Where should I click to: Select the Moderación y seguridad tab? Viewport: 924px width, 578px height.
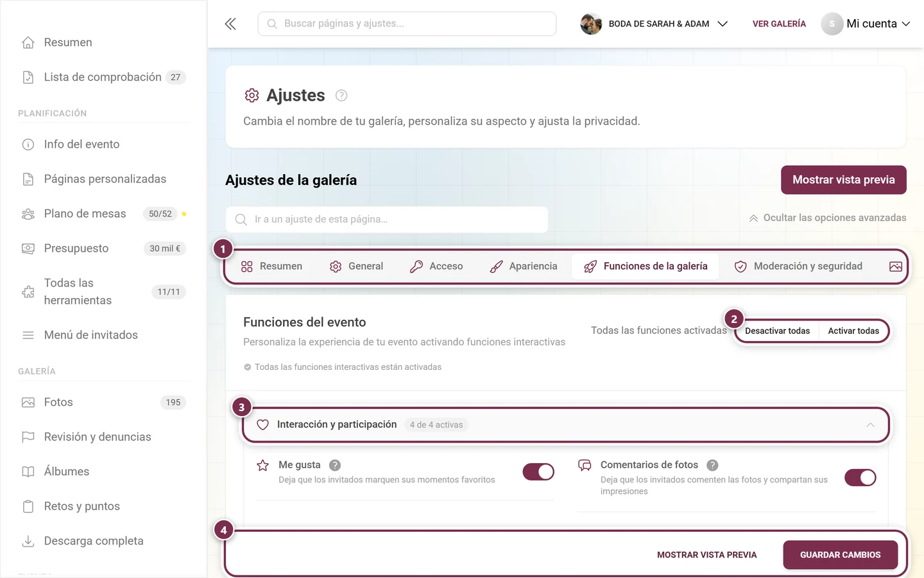[x=798, y=267]
